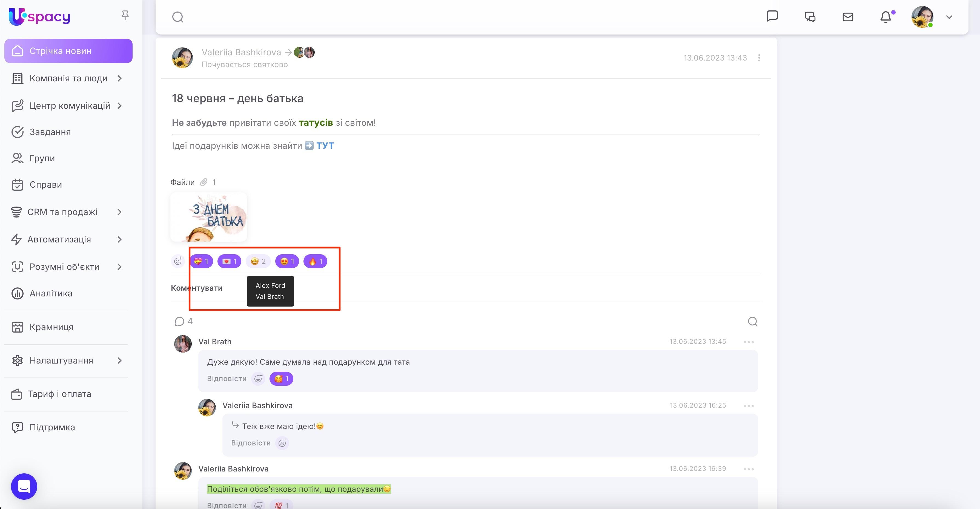Expand the Компанія та люди menu
This screenshot has width=980, height=509.
coord(68,78)
